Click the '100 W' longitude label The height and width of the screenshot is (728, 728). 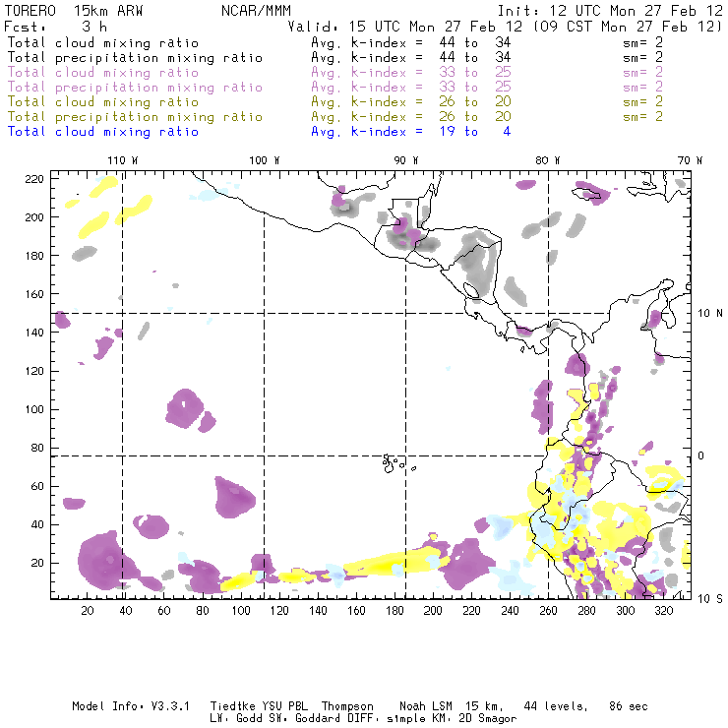(x=265, y=160)
